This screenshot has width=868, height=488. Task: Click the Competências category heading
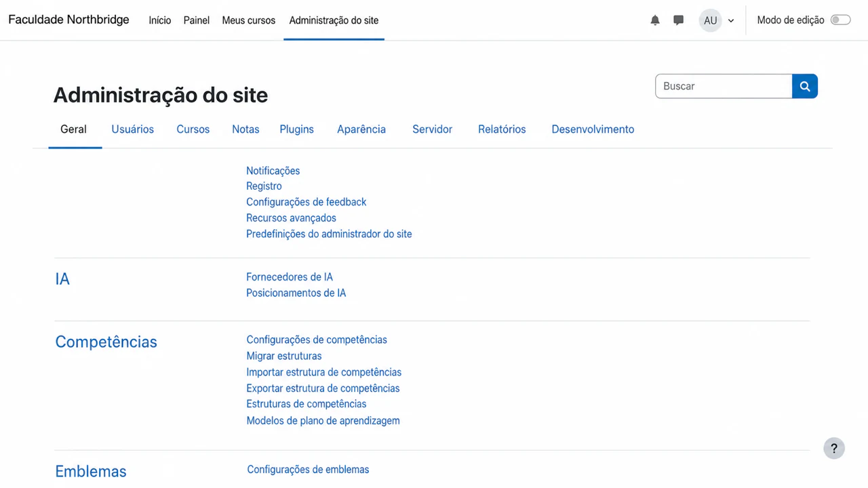[x=106, y=342]
